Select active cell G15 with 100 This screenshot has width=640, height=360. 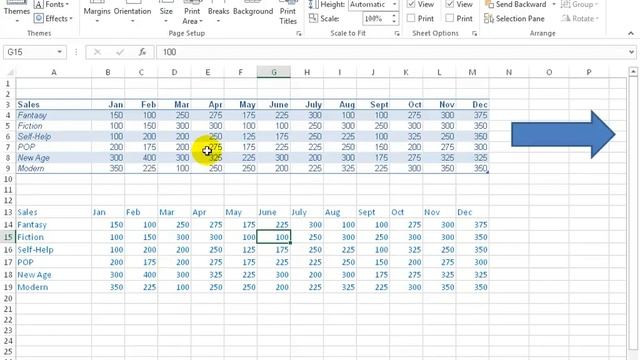273,237
